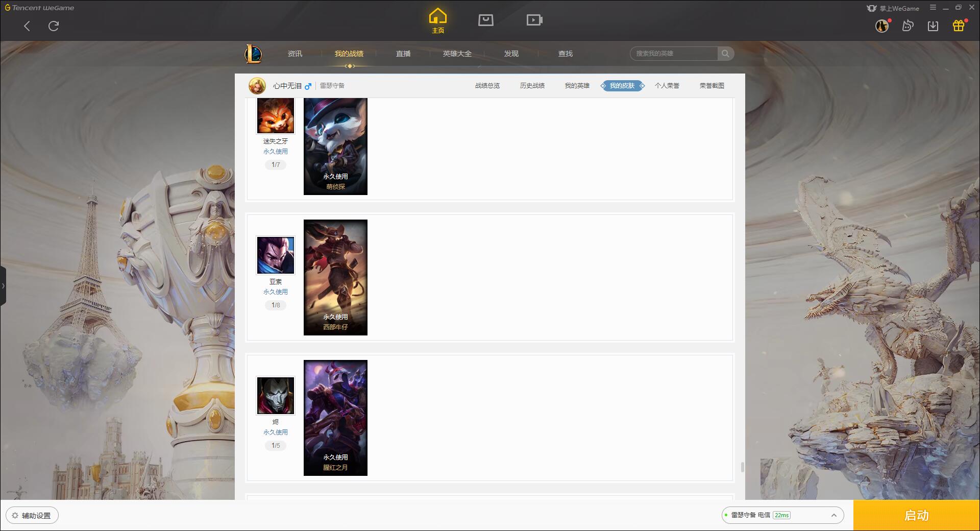Viewport: 980px width, 531px height.
Task: Click the 22ms latency indicator
Action: coord(781,515)
